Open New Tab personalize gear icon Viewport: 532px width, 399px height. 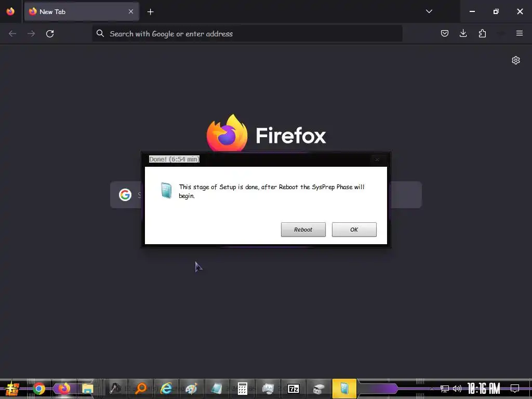[x=516, y=60]
